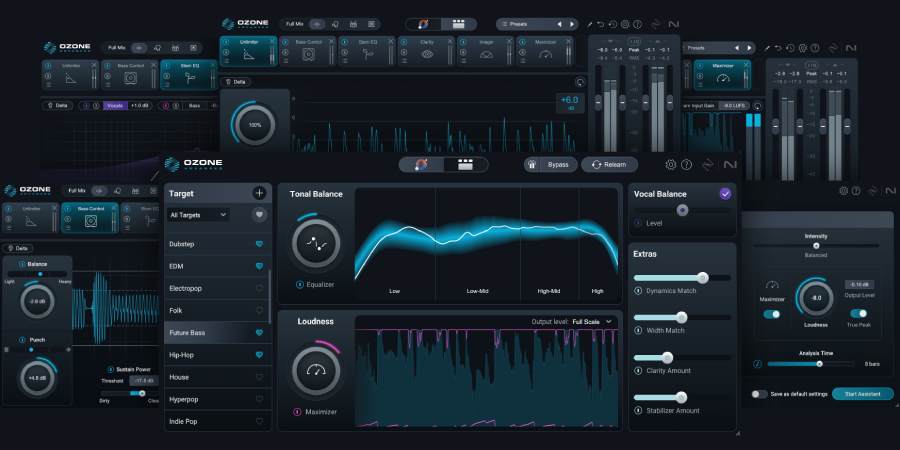The width and height of the screenshot is (900, 450).
Task: Select the Hyperpop target
Action: click(217, 399)
